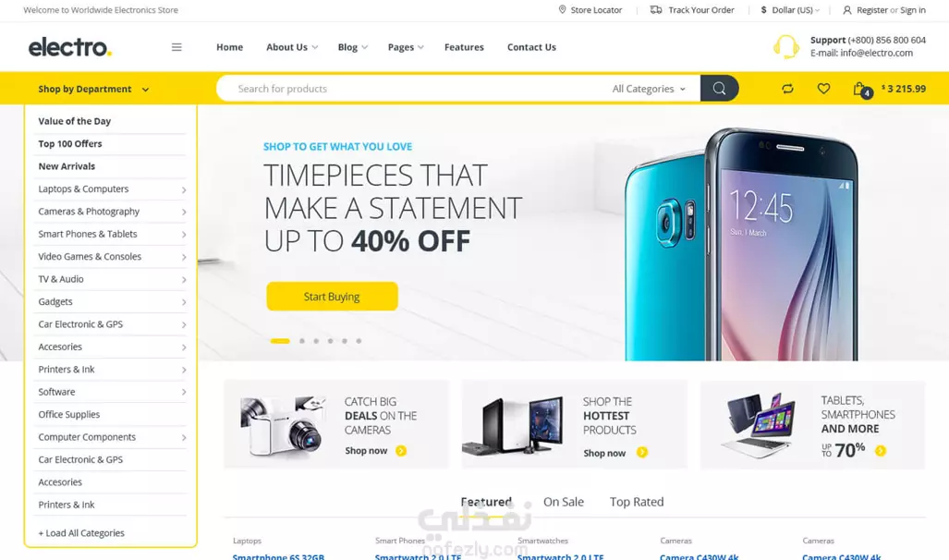Click the yellow arrow on tablets banner
The height and width of the screenshot is (560, 949).
(x=881, y=450)
